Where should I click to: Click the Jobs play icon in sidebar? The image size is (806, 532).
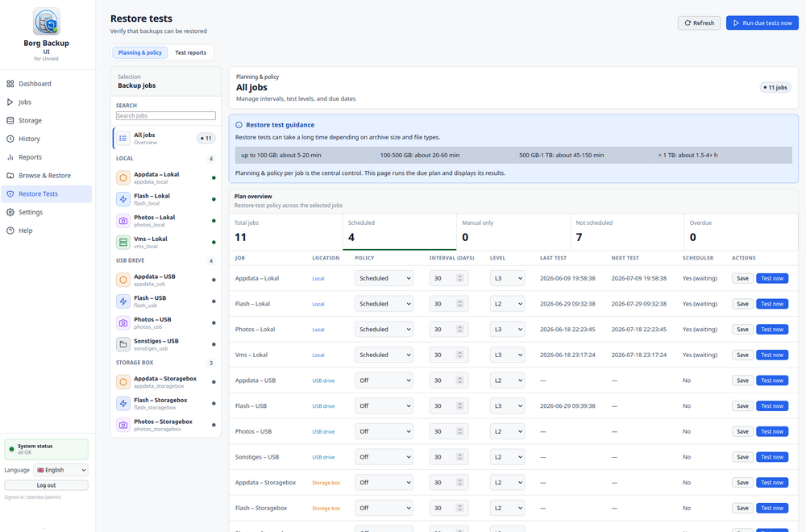tap(10, 102)
